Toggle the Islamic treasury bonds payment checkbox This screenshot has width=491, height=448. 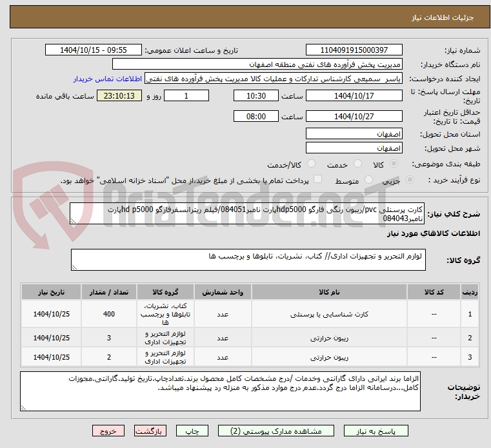coord(318,179)
